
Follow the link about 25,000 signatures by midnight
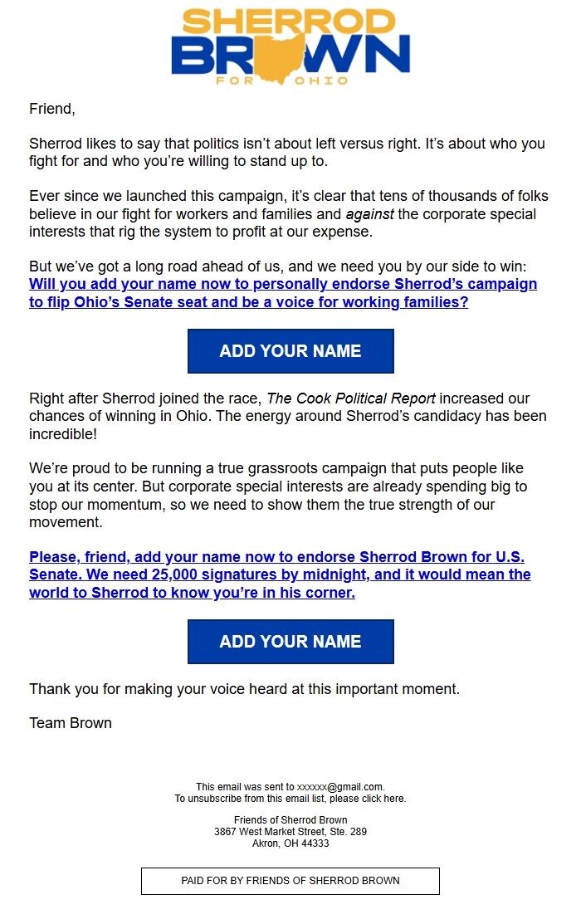(x=280, y=574)
